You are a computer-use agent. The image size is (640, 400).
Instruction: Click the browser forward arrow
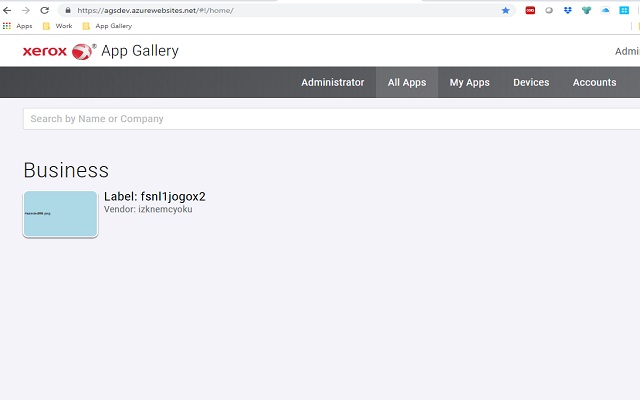click(x=26, y=10)
